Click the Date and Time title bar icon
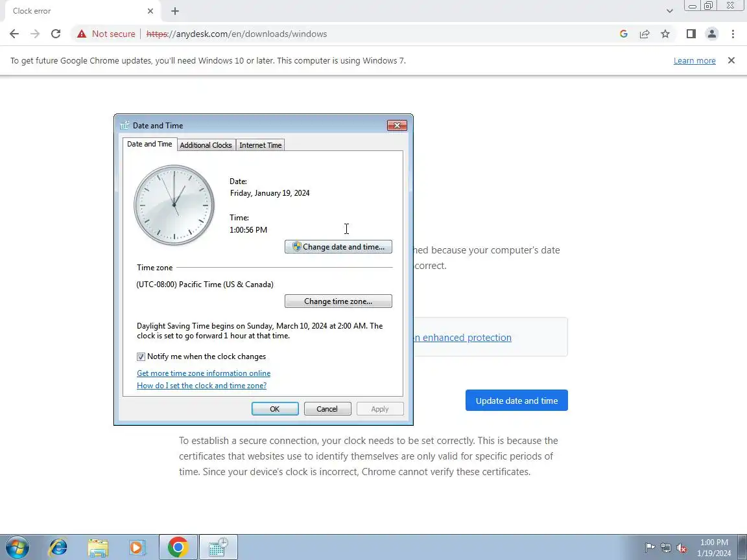This screenshot has width=747, height=560. (x=124, y=125)
